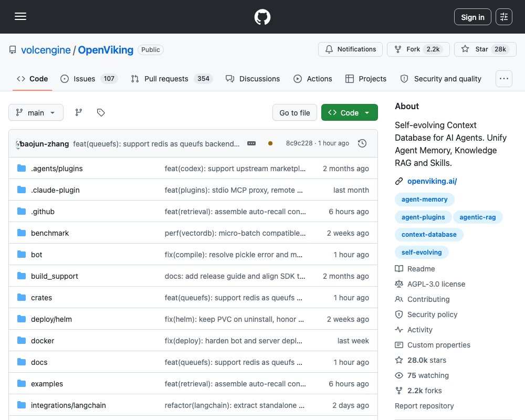Open the refactor(langchain) commit message
525x420 pixels.
[x=235, y=405]
